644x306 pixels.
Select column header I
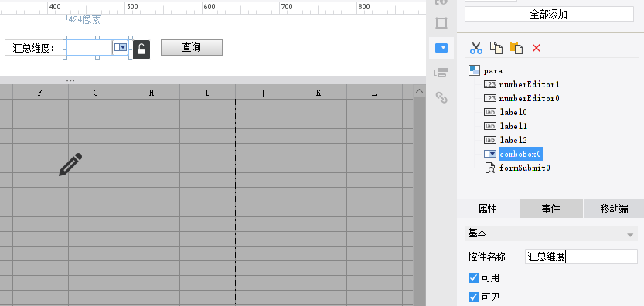[x=207, y=93]
